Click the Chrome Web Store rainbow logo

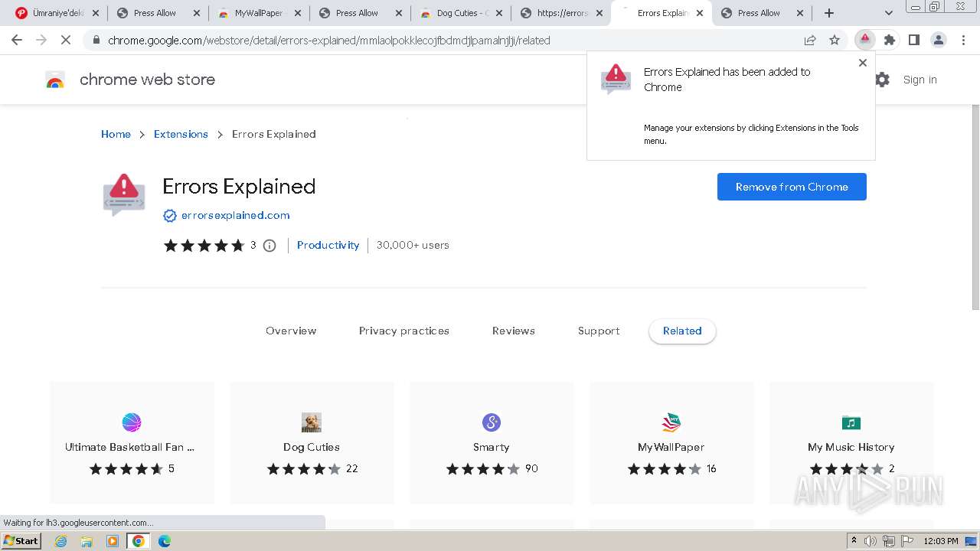55,80
